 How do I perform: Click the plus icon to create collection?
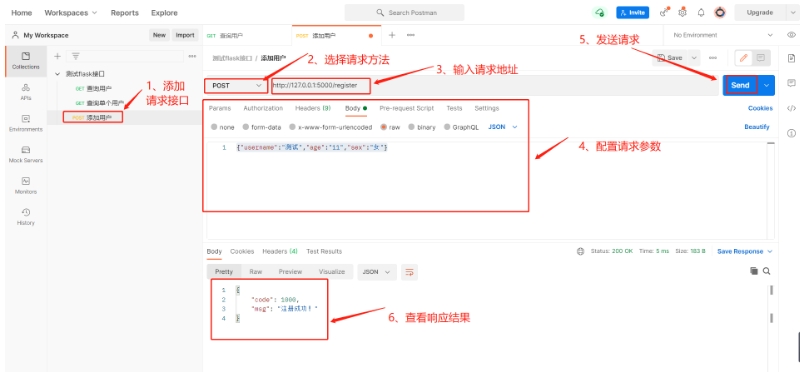point(58,56)
